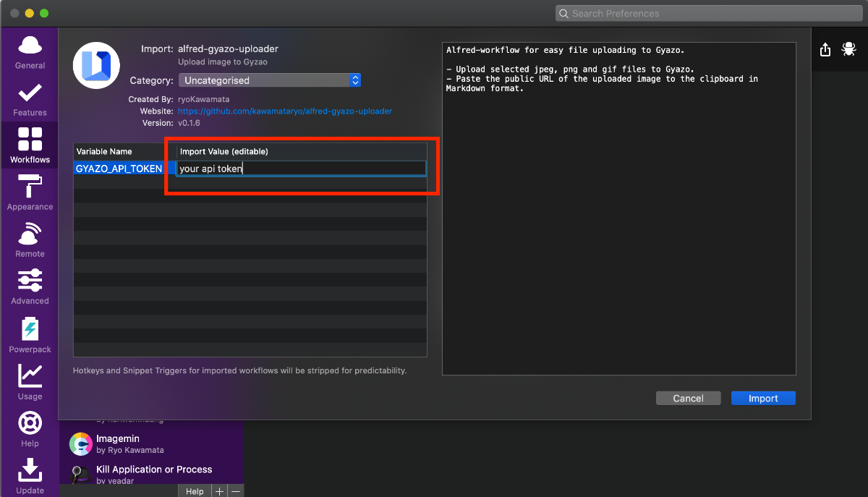Click the Search Preferences field
This screenshot has height=497, width=868.
click(707, 13)
